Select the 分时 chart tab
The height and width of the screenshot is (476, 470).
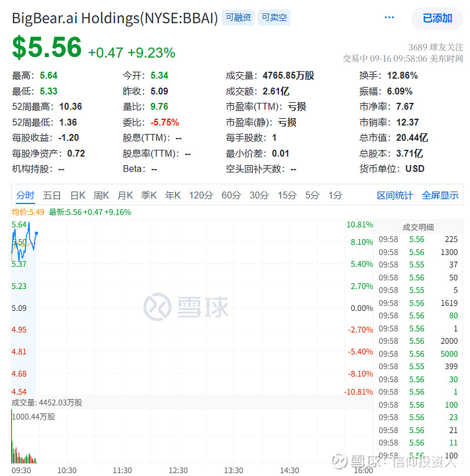(25, 195)
